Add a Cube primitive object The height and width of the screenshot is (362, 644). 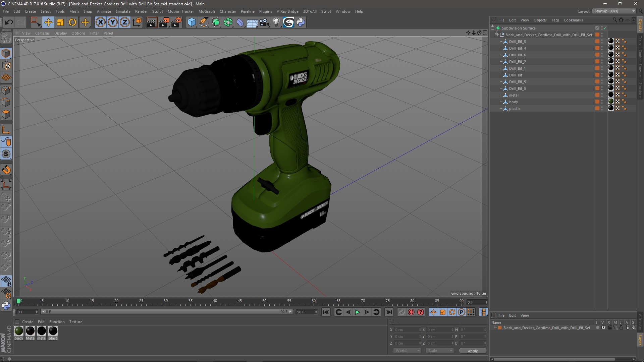click(192, 22)
